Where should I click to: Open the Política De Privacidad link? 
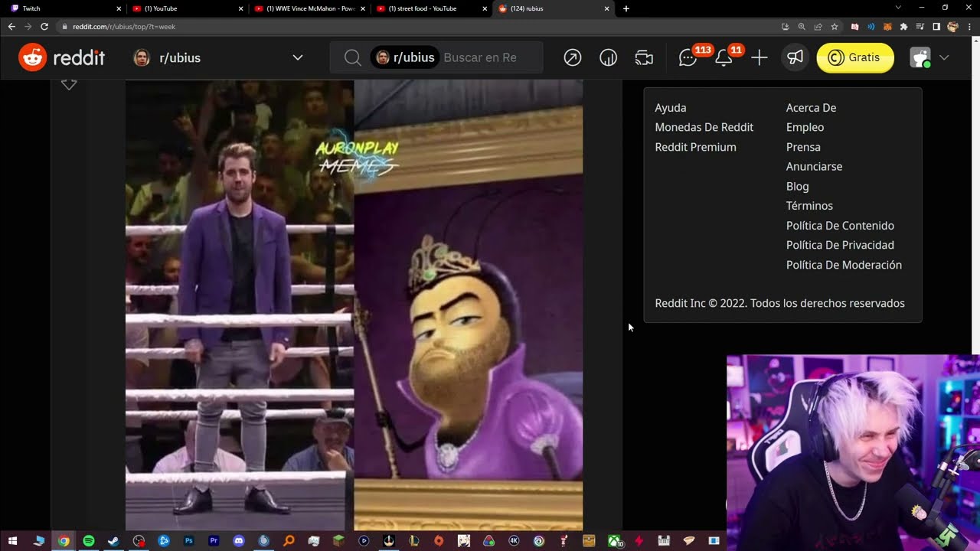[x=840, y=245]
